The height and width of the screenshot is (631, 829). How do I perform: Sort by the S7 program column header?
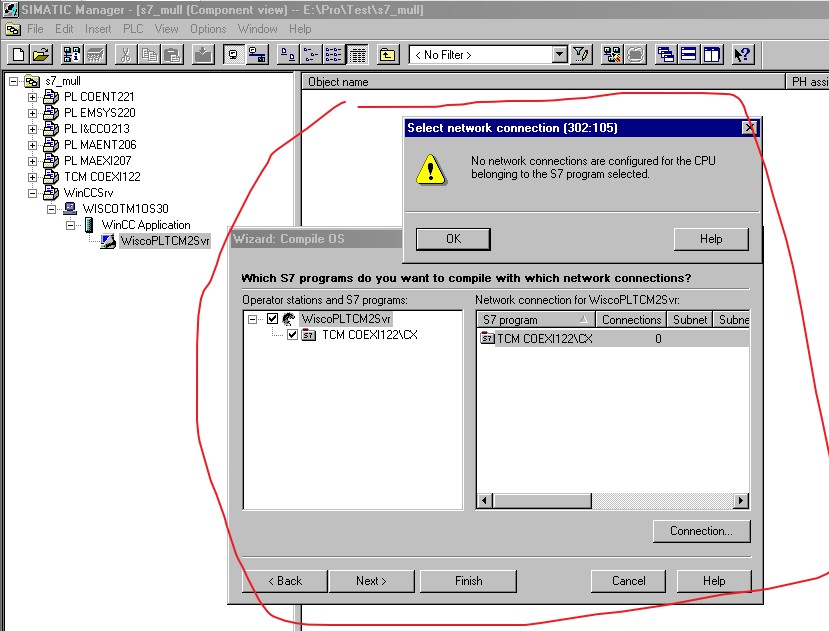[536, 320]
